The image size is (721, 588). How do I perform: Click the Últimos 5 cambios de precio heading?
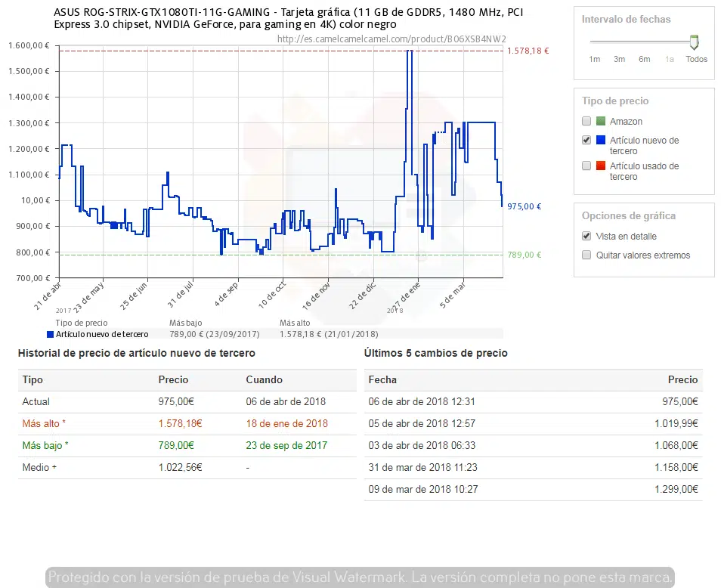(436, 353)
